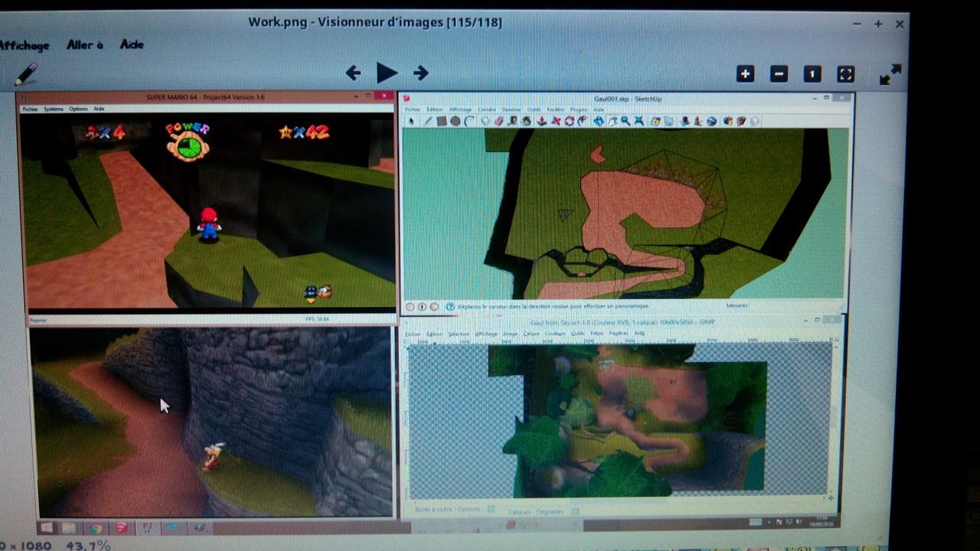The image size is (980, 551).
Task: Zoom in with the plus button
Action: (745, 74)
